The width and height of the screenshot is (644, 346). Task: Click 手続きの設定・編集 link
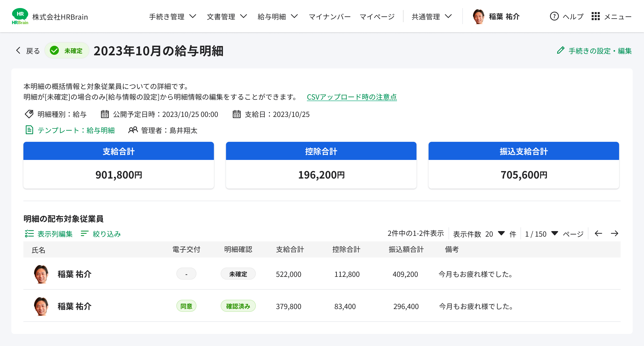[600, 51]
